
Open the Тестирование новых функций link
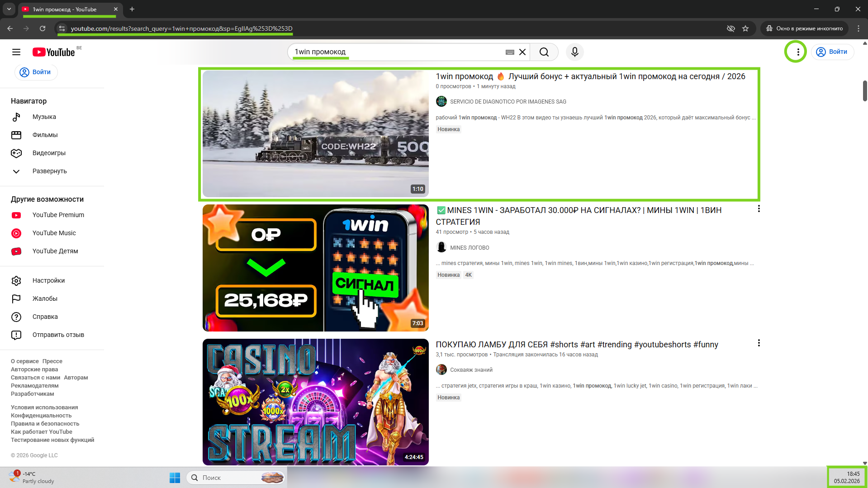[52, 440]
